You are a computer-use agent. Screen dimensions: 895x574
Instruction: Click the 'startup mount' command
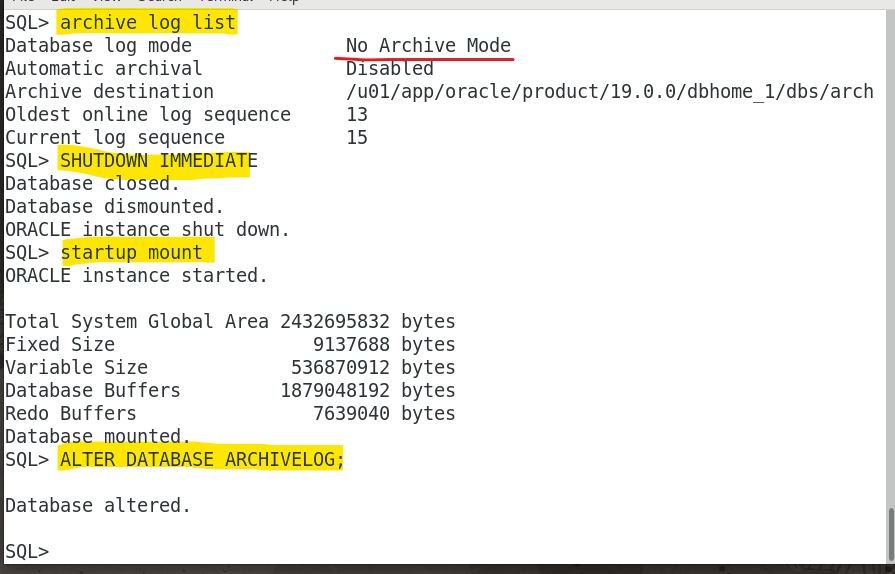(x=131, y=252)
